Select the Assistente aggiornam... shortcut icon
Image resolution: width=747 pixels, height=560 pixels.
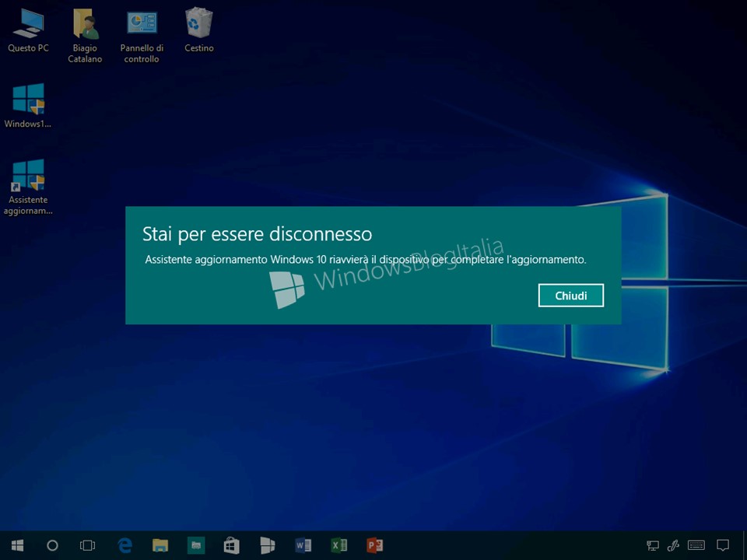pyautogui.click(x=28, y=187)
